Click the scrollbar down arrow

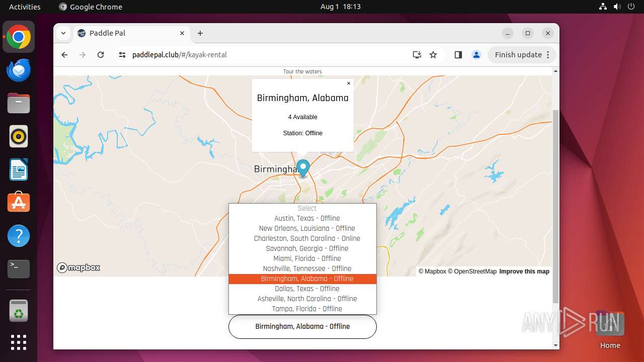(555, 345)
